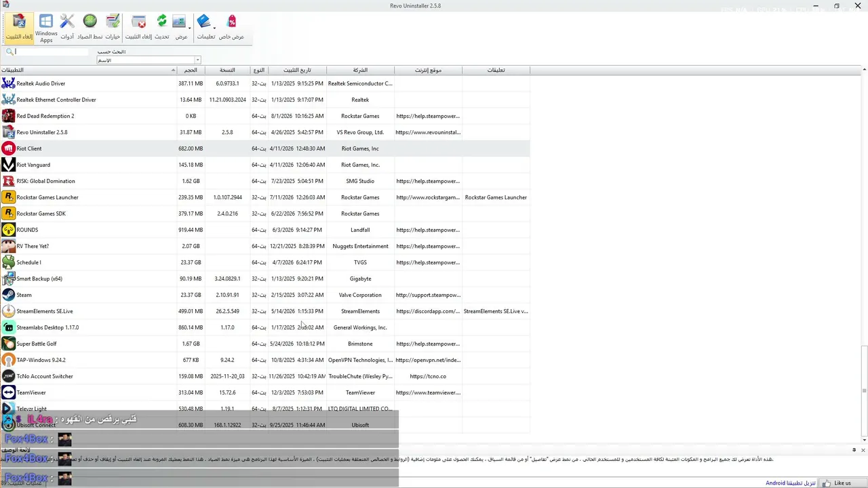Image resolution: width=868 pixels, height=488 pixels.
Task: Sort by the النسخة (version) column header
Action: [x=227, y=70]
